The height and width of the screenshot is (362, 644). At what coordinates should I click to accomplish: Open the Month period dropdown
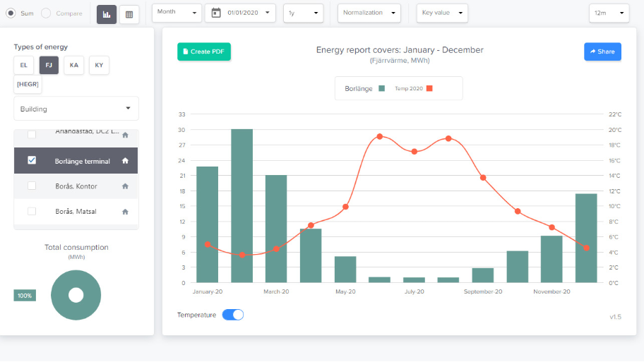pos(177,13)
